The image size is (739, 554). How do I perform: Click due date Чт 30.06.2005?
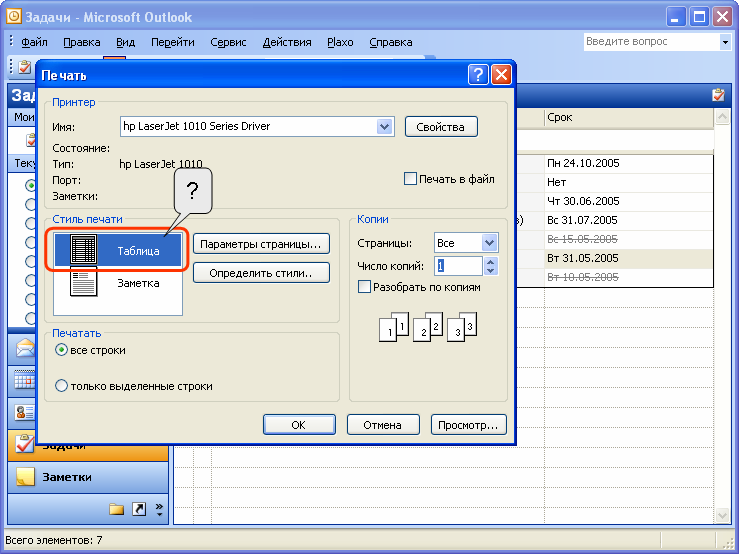point(583,201)
